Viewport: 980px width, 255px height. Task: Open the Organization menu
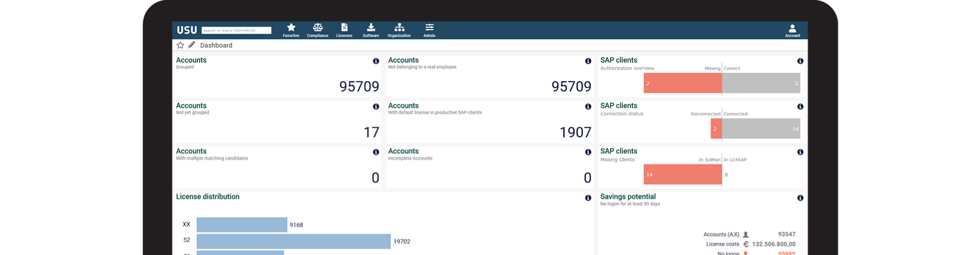pos(399,30)
